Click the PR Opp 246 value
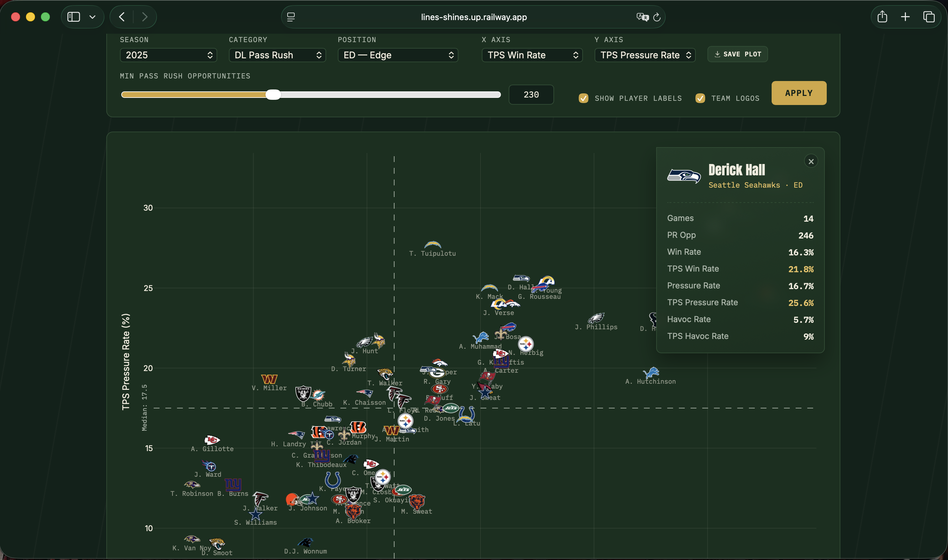Image resolution: width=948 pixels, height=560 pixels. tap(806, 236)
